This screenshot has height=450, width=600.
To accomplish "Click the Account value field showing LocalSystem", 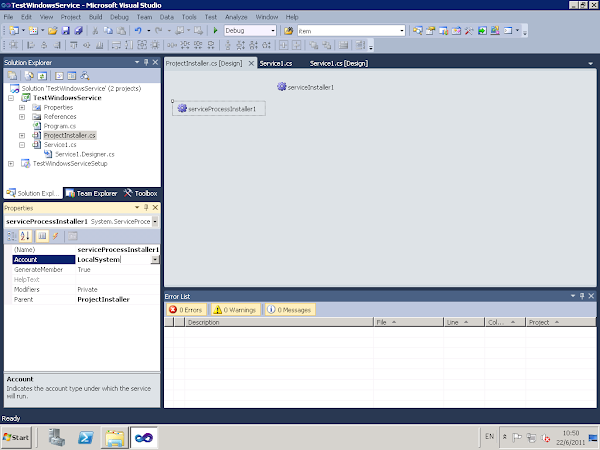I will coord(114,259).
